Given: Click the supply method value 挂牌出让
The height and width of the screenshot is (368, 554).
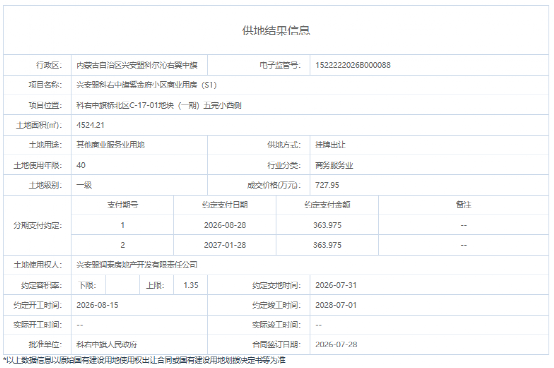Looking at the screenshot, I should tap(330, 144).
